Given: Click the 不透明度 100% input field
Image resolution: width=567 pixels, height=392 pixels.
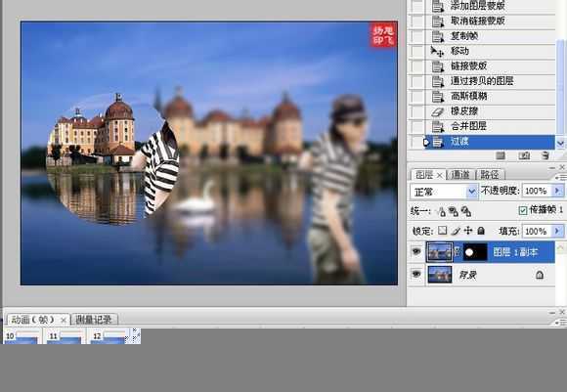Looking at the screenshot, I should pyautogui.click(x=537, y=191).
